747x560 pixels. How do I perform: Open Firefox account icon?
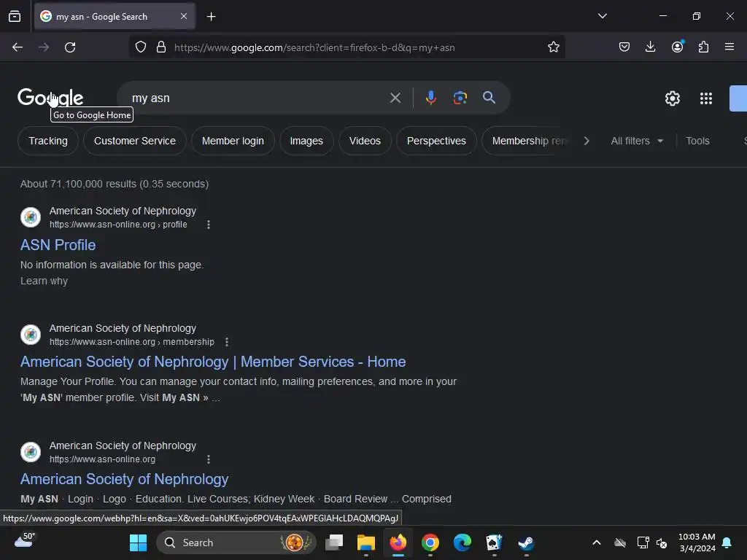(x=677, y=47)
